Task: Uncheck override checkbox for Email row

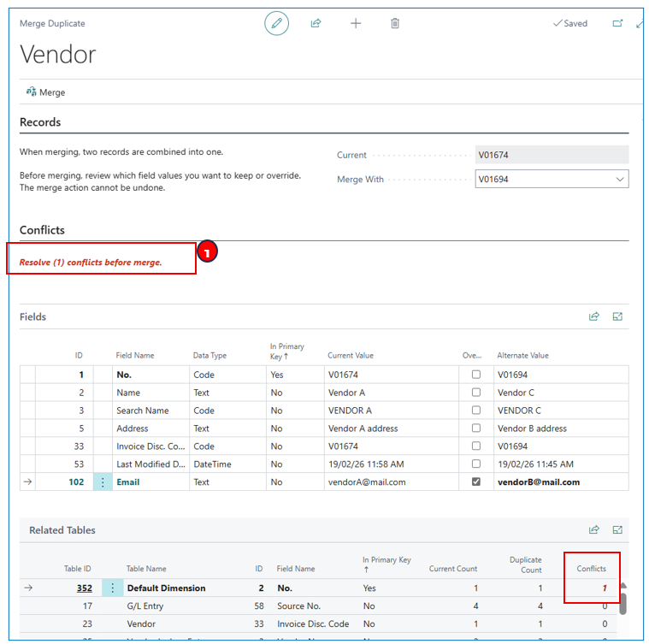Action: click(x=476, y=482)
